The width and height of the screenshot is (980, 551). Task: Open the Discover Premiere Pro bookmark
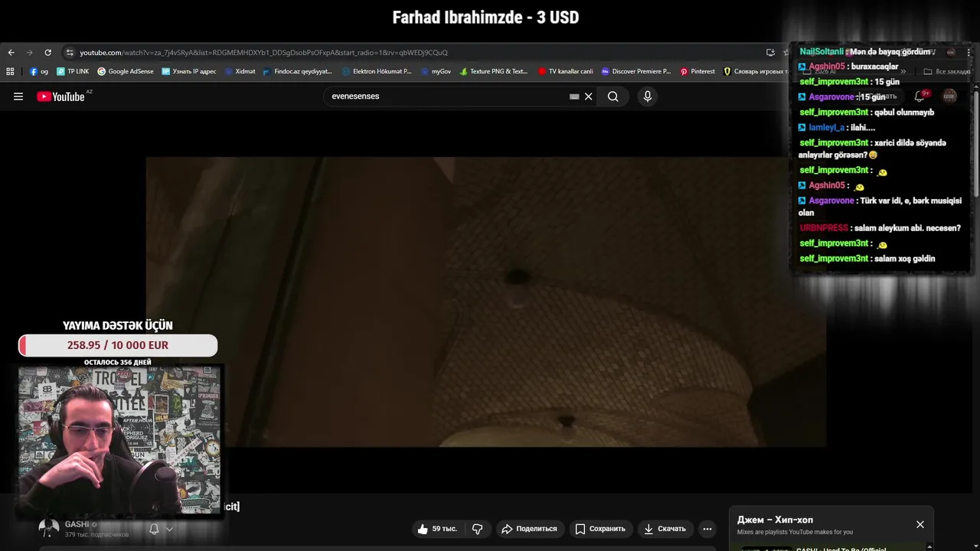click(x=635, y=71)
